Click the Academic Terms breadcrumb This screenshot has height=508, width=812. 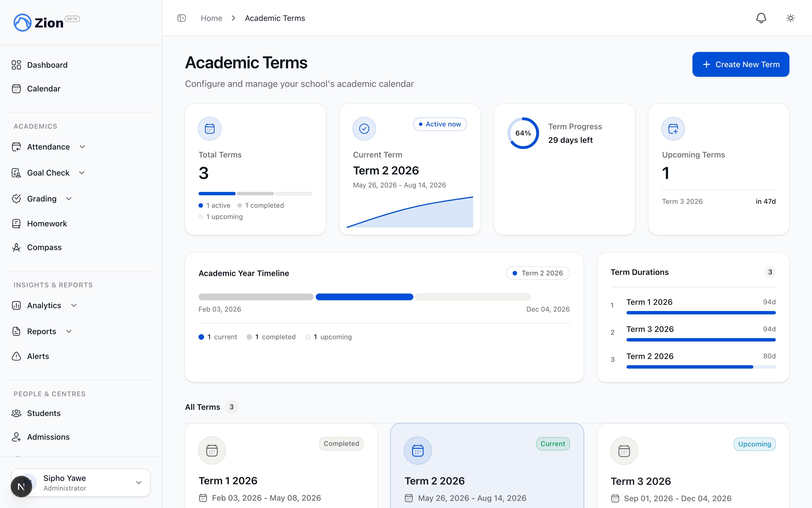click(275, 18)
